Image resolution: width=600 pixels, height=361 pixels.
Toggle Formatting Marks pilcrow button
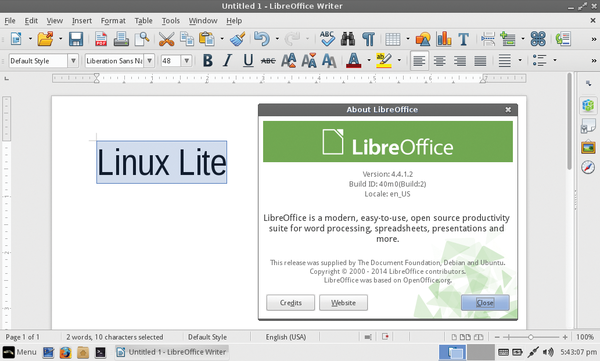coord(368,39)
